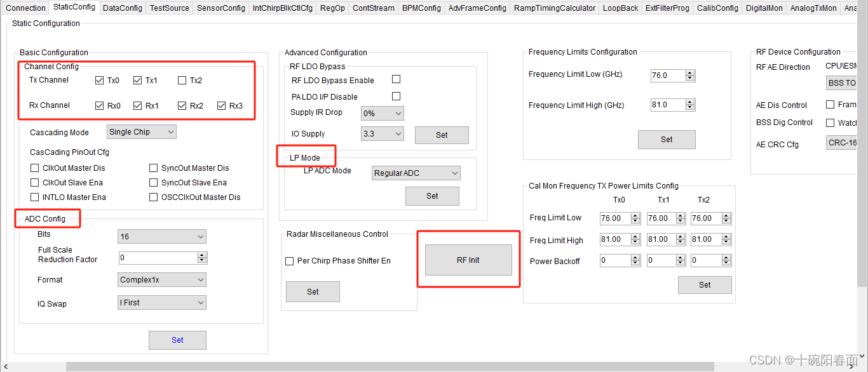Click Frequency Limit High stepper arrows

click(690, 105)
